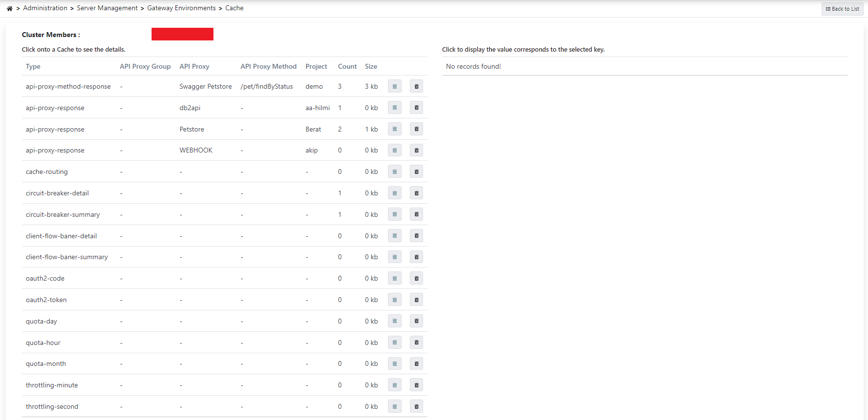Clear the Petstore api-proxy-response cache
Screen dimensions: 868x420
pos(416,129)
